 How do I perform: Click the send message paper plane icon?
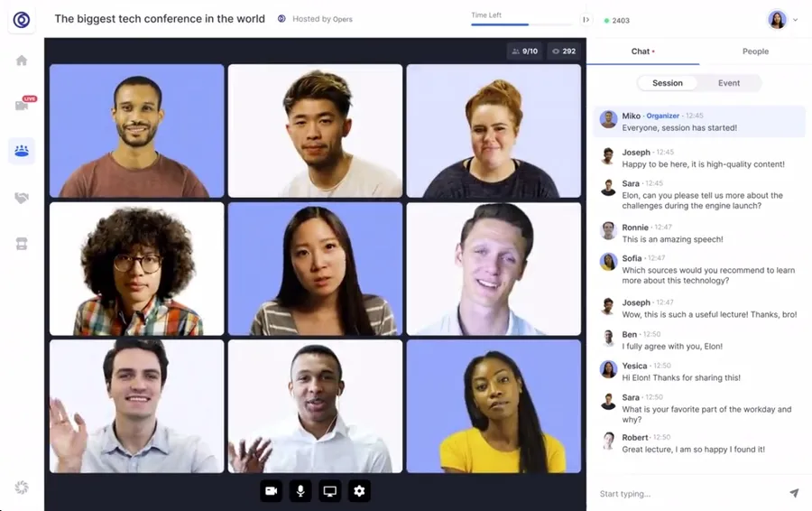pyautogui.click(x=794, y=493)
